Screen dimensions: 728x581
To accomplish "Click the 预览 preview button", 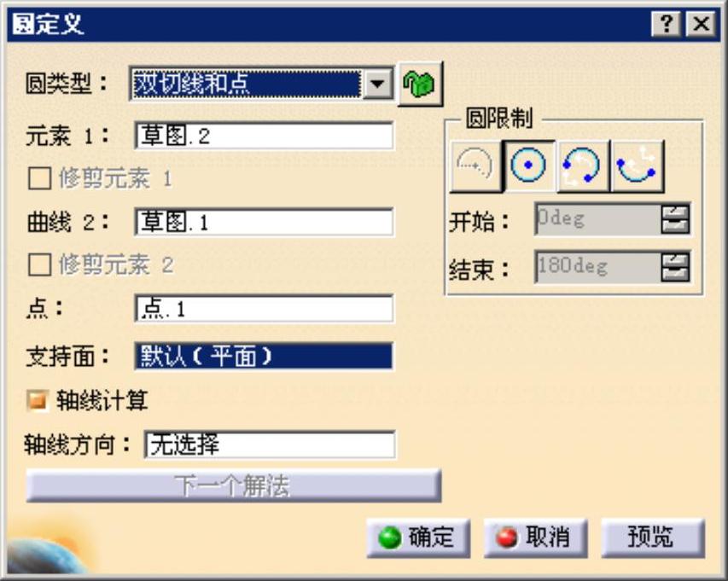I will click(653, 537).
